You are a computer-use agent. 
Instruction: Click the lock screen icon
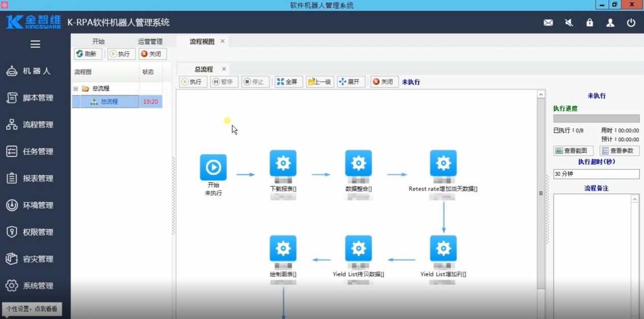590,23
